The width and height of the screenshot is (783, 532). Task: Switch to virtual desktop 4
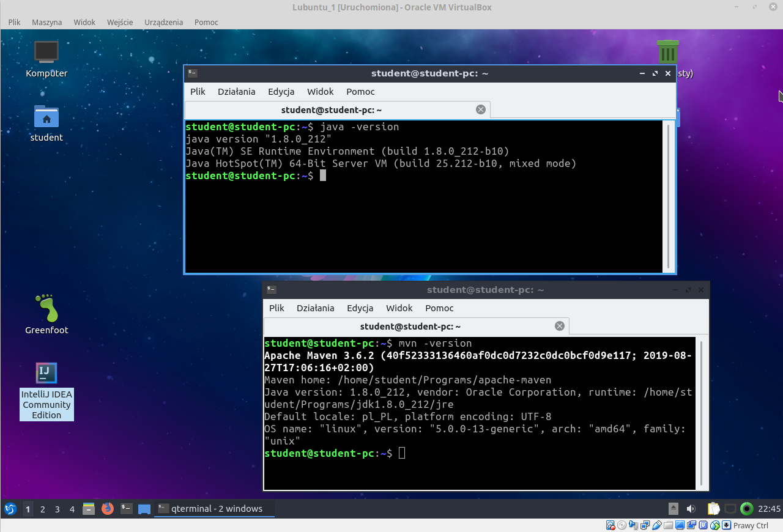pos(72,509)
